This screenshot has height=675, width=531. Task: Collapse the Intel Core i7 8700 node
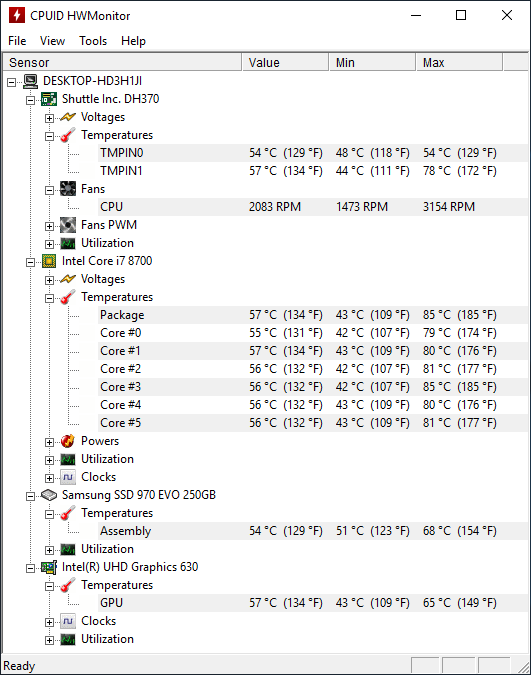(x=31, y=262)
